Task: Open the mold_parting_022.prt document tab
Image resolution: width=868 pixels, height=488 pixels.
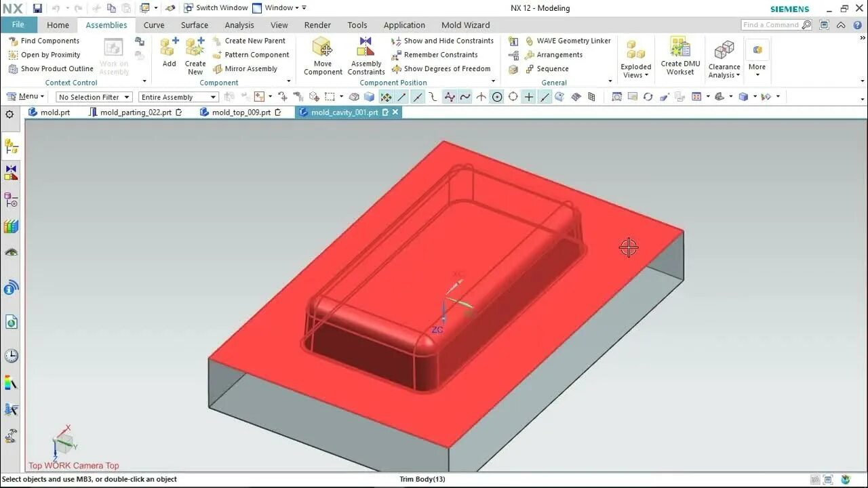Action: click(x=136, y=113)
